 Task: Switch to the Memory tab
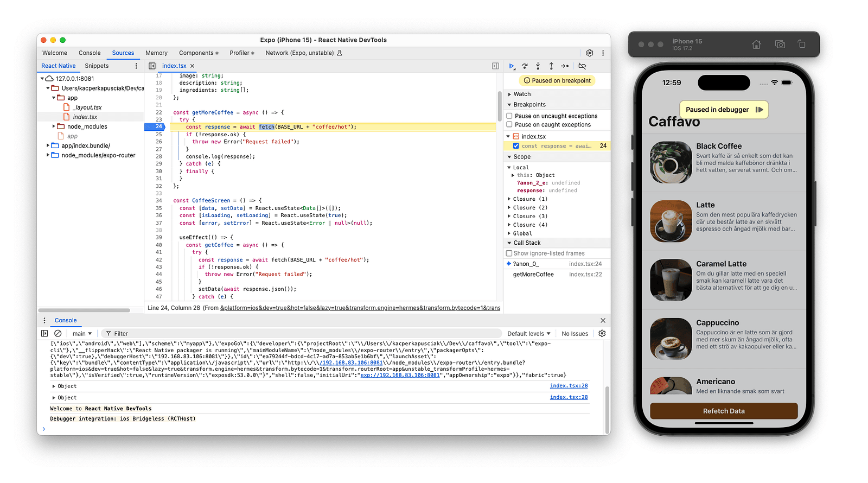pyautogui.click(x=156, y=53)
